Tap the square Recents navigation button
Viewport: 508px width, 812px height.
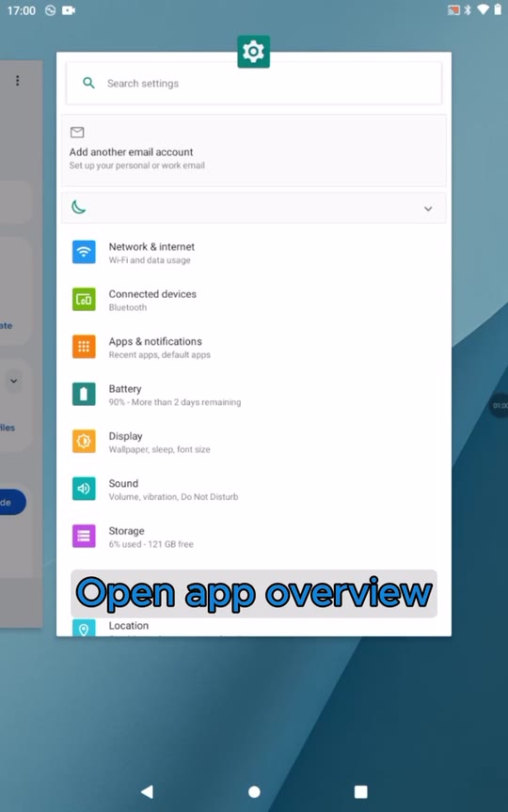point(361,791)
